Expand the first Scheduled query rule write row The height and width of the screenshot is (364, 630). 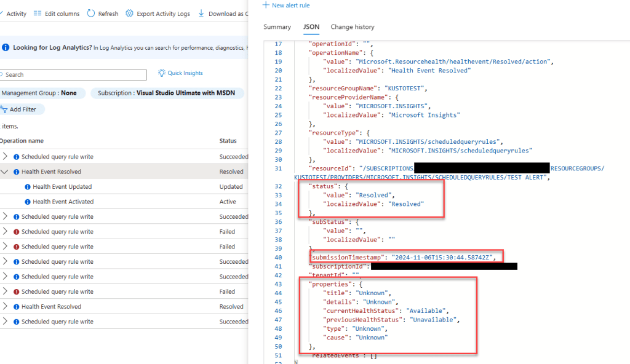coord(5,157)
